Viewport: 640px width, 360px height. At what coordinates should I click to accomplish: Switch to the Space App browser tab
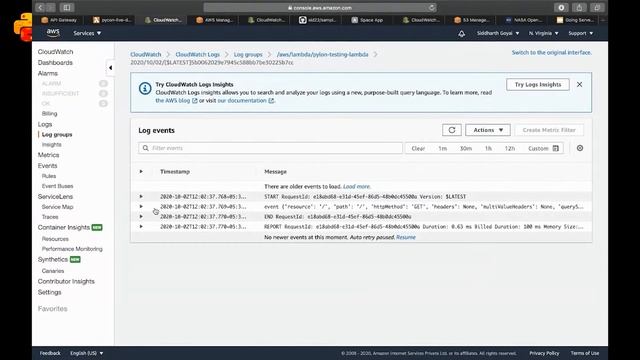367,20
